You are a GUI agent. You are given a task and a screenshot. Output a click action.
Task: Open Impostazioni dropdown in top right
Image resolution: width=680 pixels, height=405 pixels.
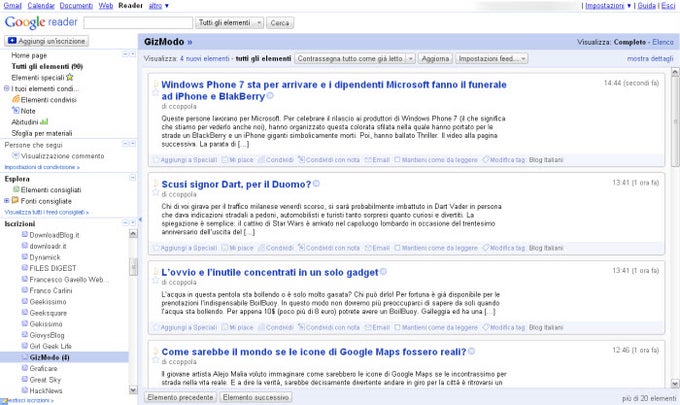(608, 6)
